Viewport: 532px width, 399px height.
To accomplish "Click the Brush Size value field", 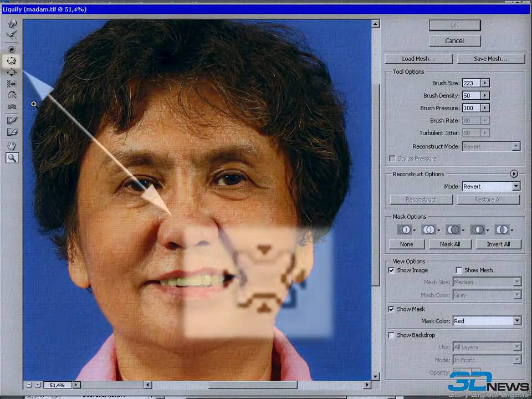I will click(472, 83).
